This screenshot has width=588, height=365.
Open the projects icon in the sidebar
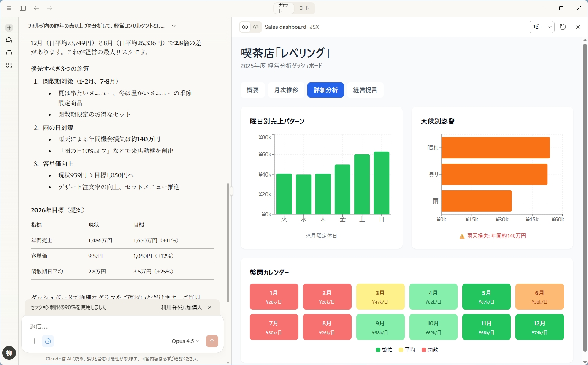click(8, 53)
